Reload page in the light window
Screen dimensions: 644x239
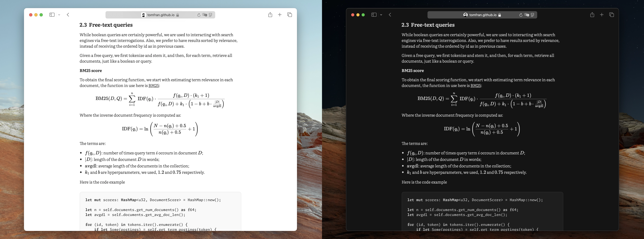199,15
